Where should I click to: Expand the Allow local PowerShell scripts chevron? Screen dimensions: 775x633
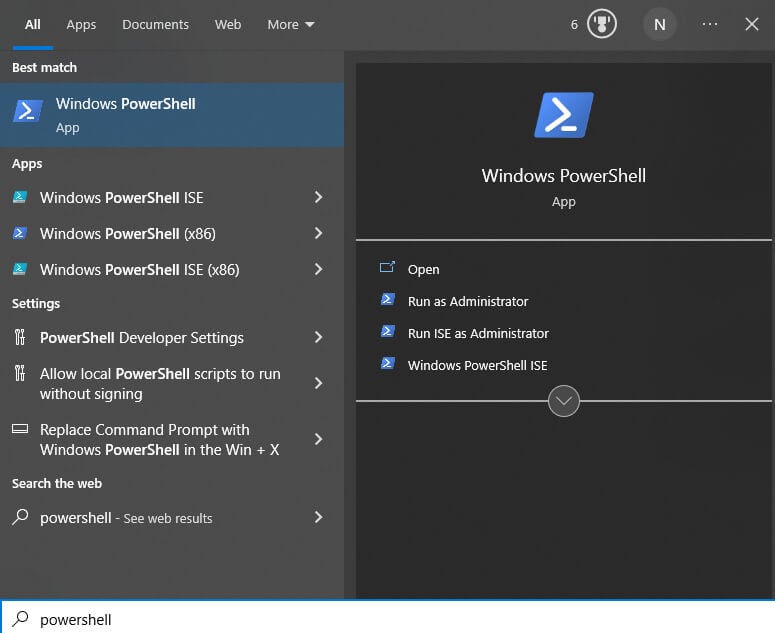[x=318, y=384]
